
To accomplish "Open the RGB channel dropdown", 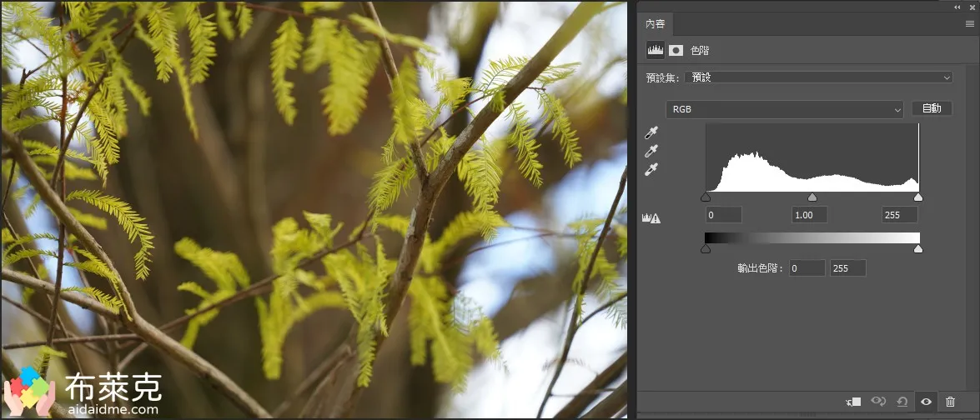I will (x=784, y=109).
